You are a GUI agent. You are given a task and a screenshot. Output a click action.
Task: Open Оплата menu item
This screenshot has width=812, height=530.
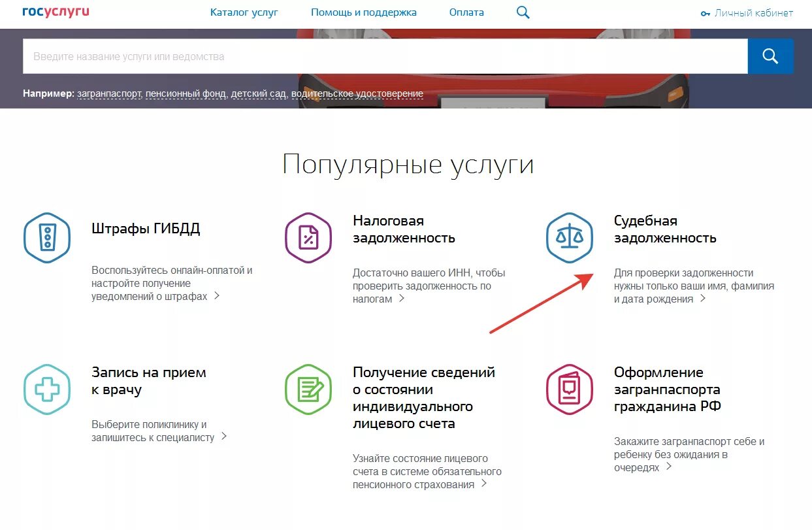(466, 12)
